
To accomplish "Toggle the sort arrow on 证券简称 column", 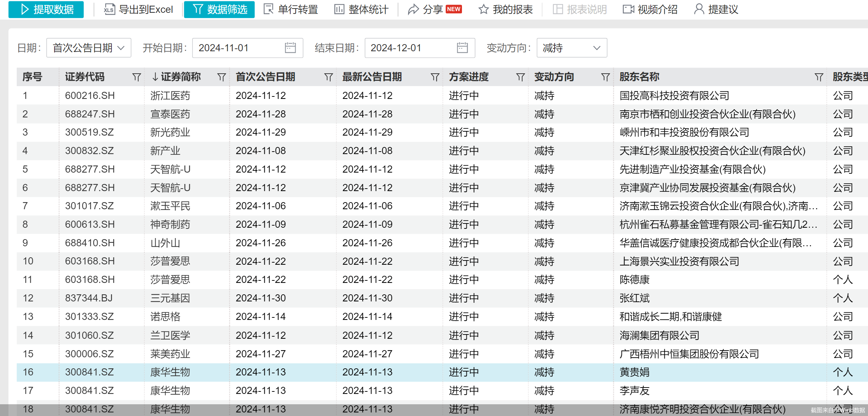I will pyautogui.click(x=155, y=77).
